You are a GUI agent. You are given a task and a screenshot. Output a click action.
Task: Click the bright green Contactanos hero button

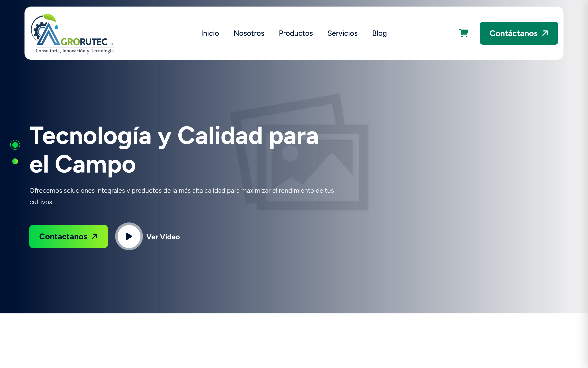point(69,236)
